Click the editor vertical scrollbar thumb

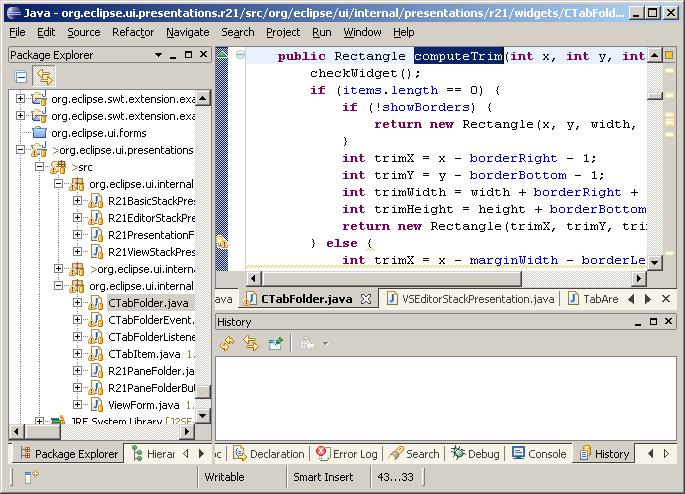pyautogui.click(x=654, y=96)
